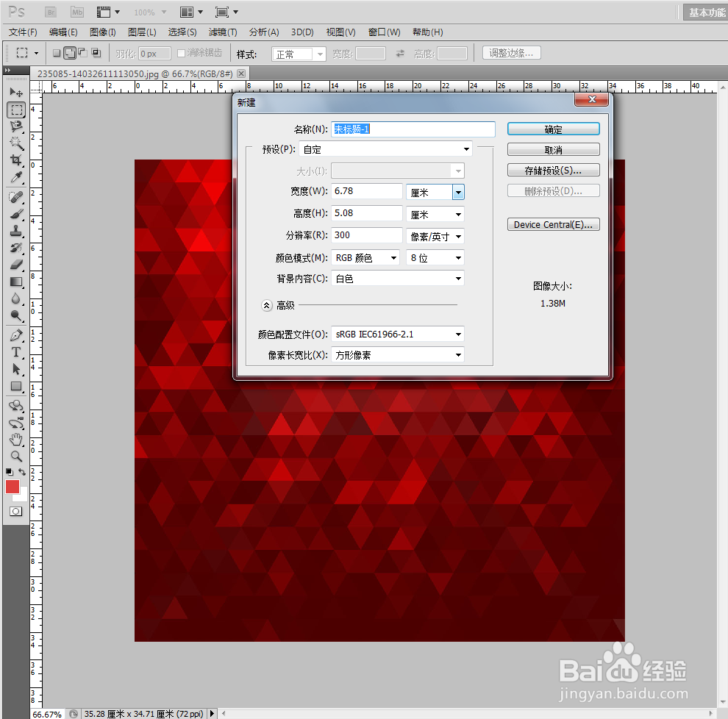Open pixel aspect ratio dropdown 方形像素

(398, 355)
